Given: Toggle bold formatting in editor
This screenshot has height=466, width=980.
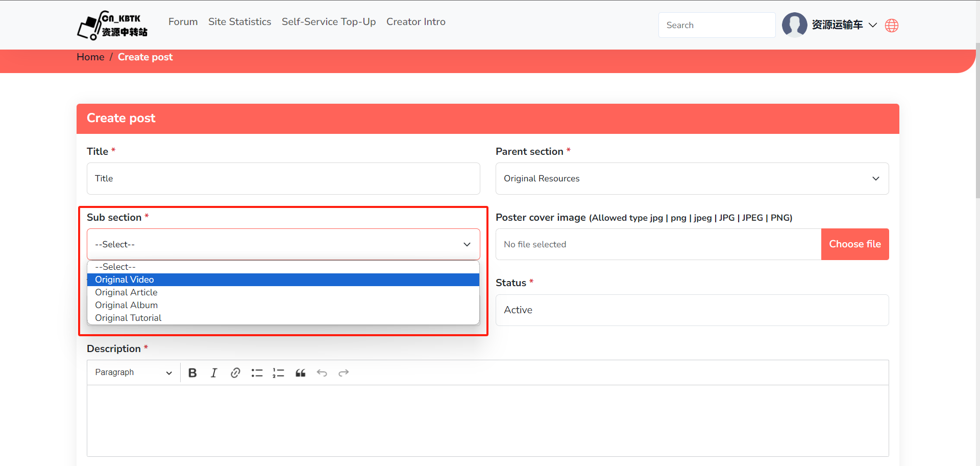Looking at the screenshot, I should click(x=192, y=373).
